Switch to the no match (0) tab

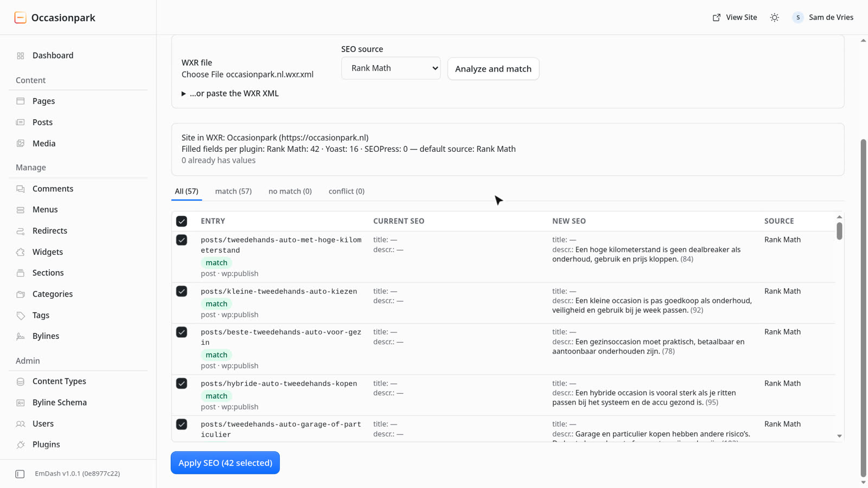[290, 191]
